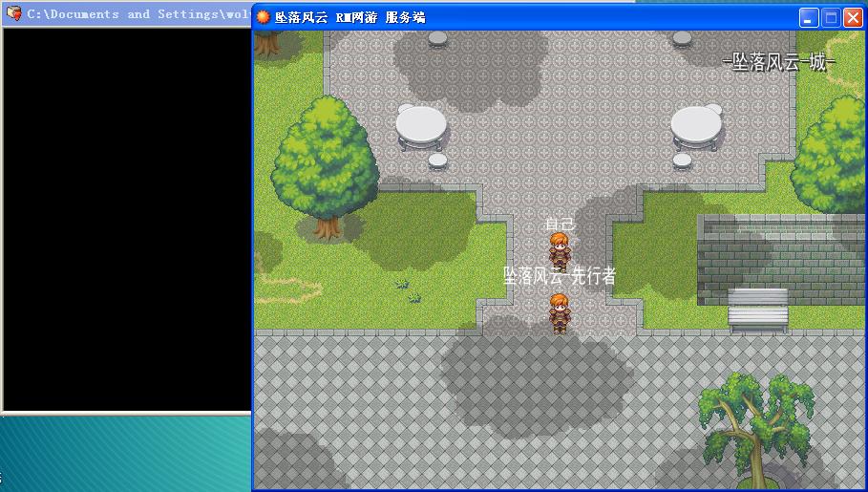Click the willow tree at the bottom right
This screenshot has height=492, width=868.
(756, 429)
